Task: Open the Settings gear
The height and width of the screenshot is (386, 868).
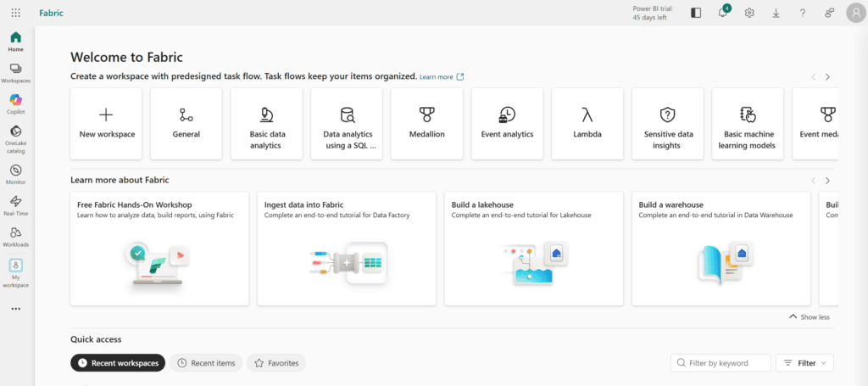Action: tap(749, 13)
